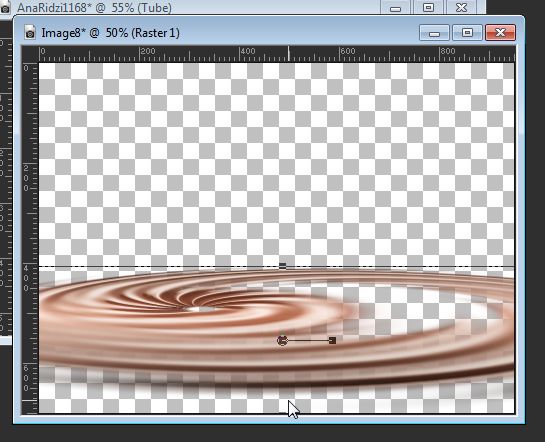Image resolution: width=545 pixels, height=442 pixels.
Task: Close the Image8 window
Action: click(500, 33)
